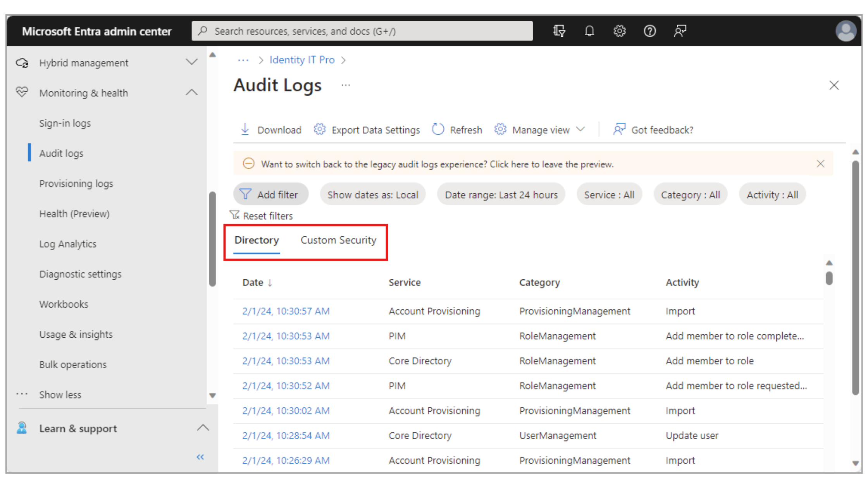
Task: Open the Category : All filter
Action: point(691,194)
